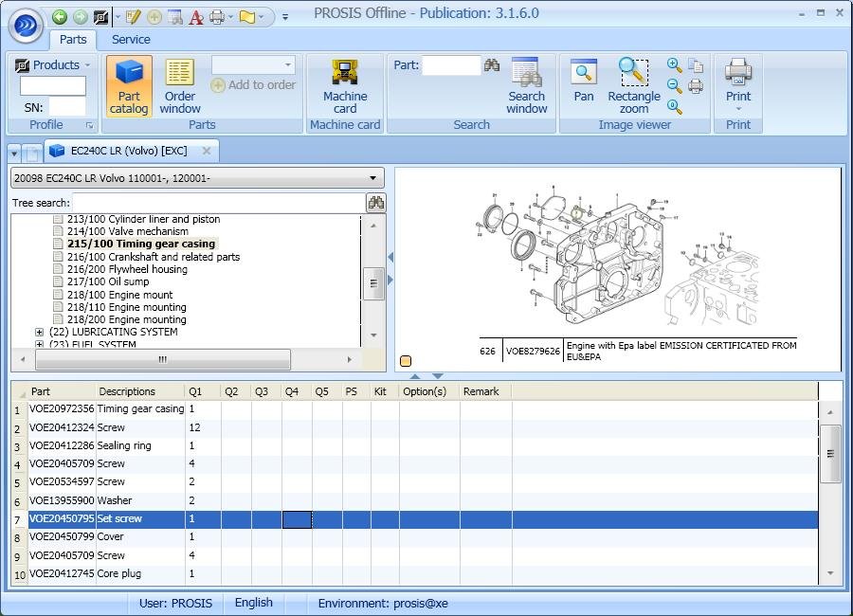Open the Part catalog view
The image size is (853, 616).
[129, 86]
